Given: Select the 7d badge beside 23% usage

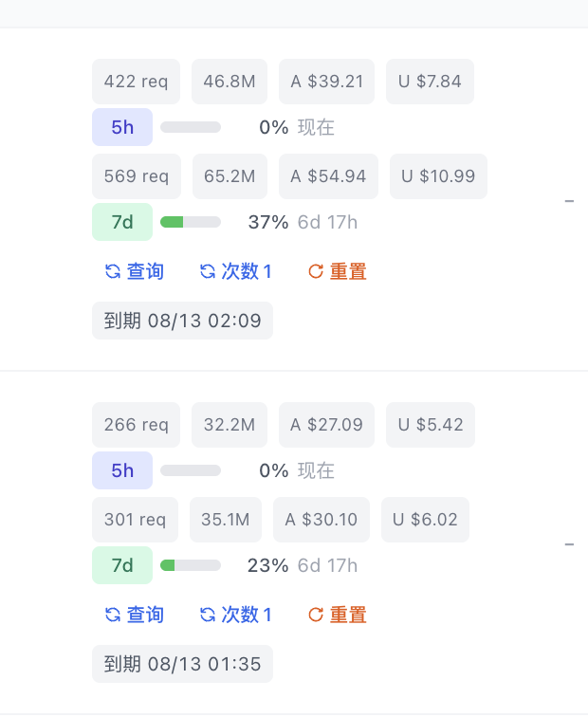Looking at the screenshot, I should click(x=122, y=565).
